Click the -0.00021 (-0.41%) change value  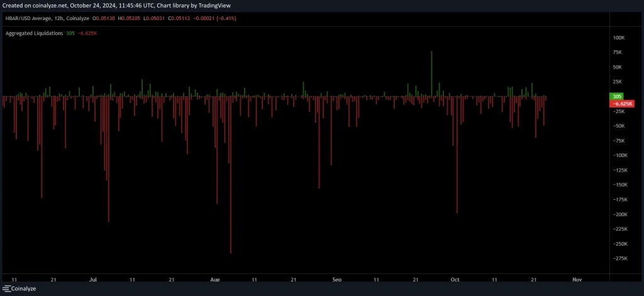pos(214,18)
